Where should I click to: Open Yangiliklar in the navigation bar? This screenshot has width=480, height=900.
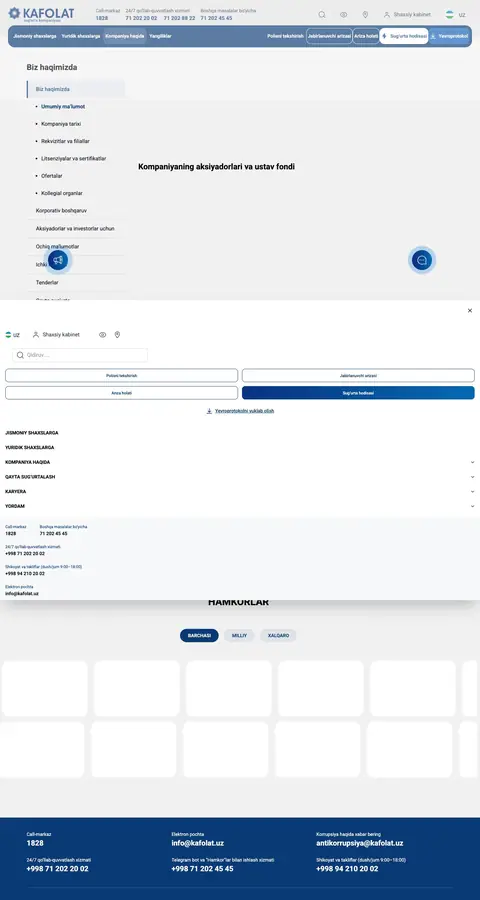[x=160, y=36]
